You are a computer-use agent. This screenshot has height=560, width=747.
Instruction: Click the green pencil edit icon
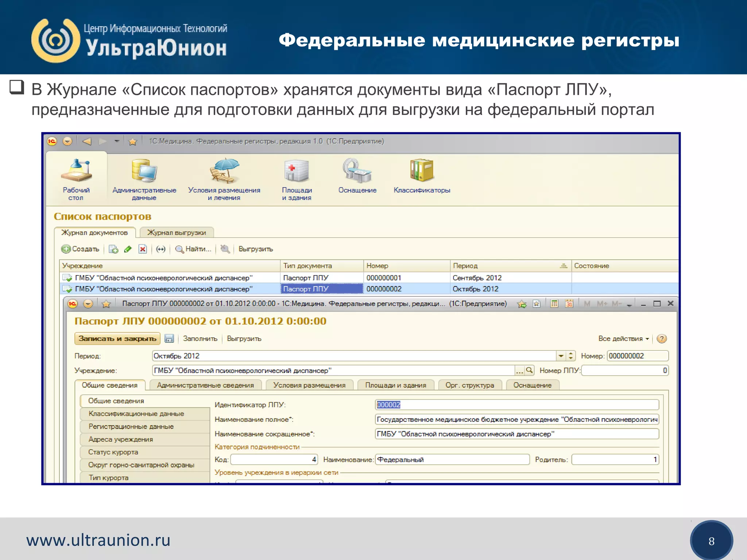coord(128,249)
